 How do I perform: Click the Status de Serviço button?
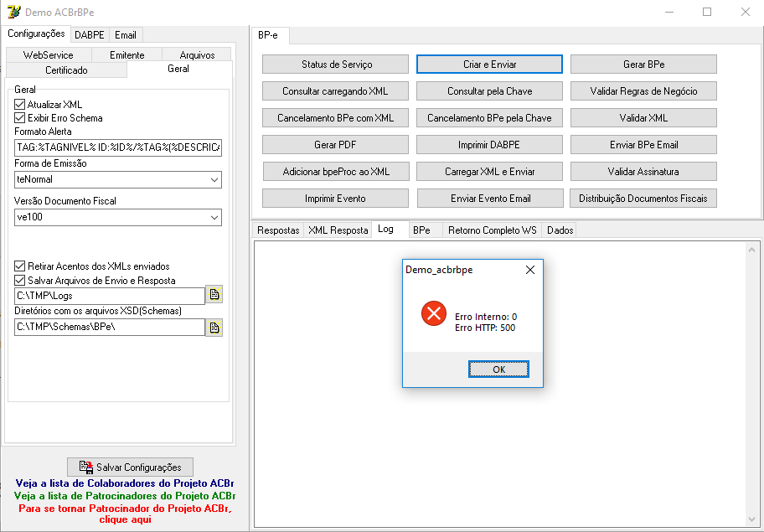click(335, 65)
